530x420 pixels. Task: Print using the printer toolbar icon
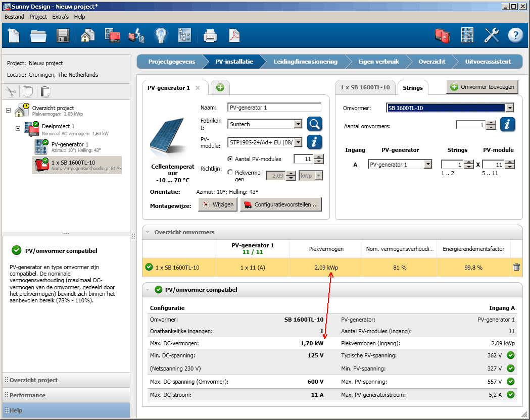(210, 35)
